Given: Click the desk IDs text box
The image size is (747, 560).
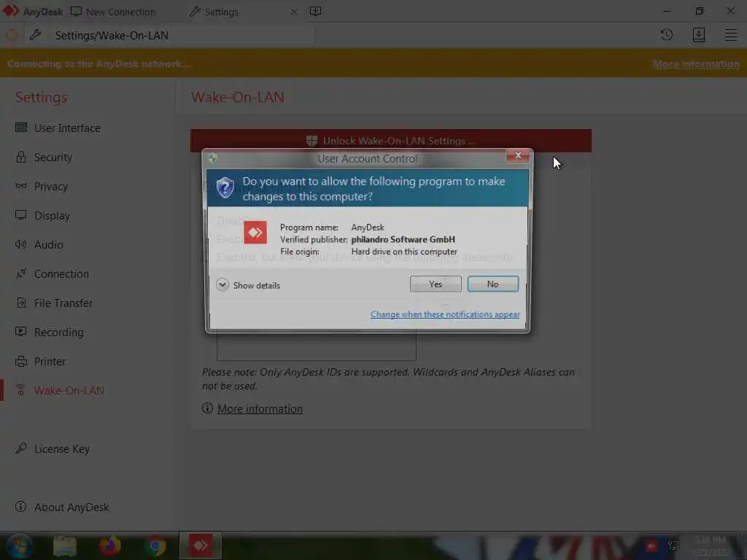Looking at the screenshot, I should coord(317,345).
